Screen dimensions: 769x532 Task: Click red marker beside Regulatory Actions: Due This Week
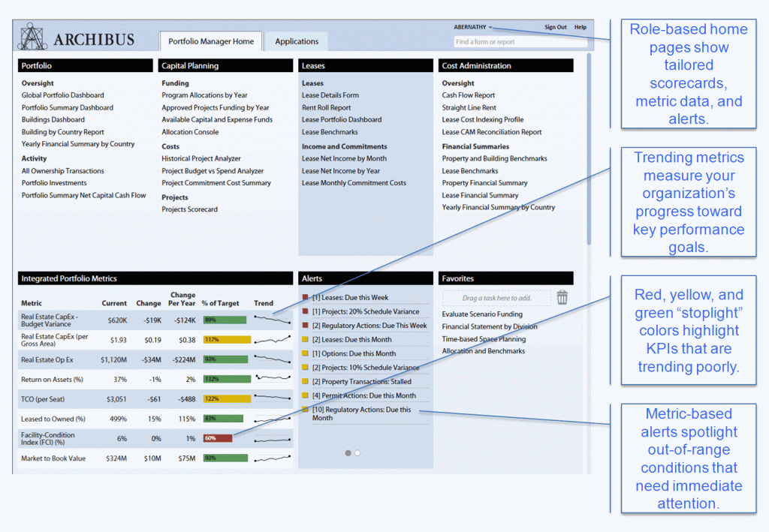click(x=305, y=325)
